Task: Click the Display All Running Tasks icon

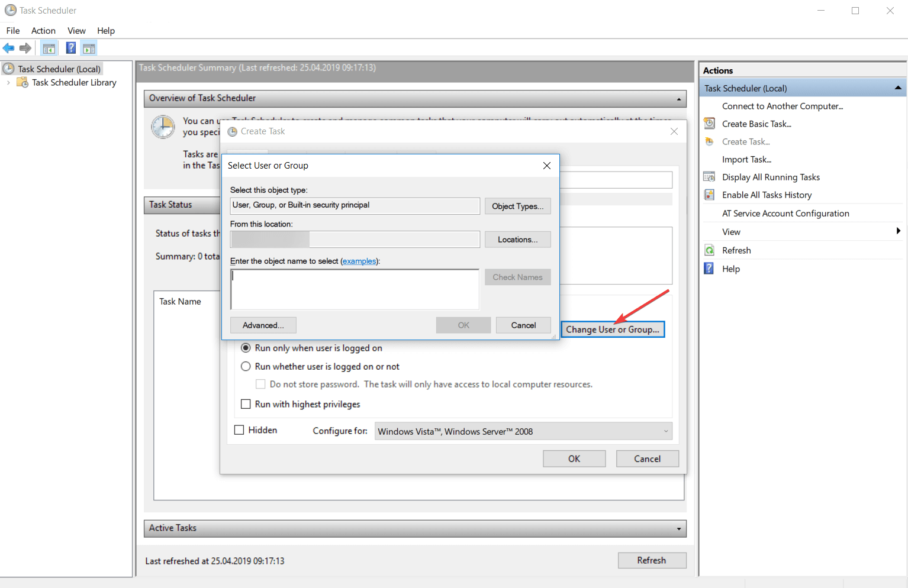Action: pos(709,176)
